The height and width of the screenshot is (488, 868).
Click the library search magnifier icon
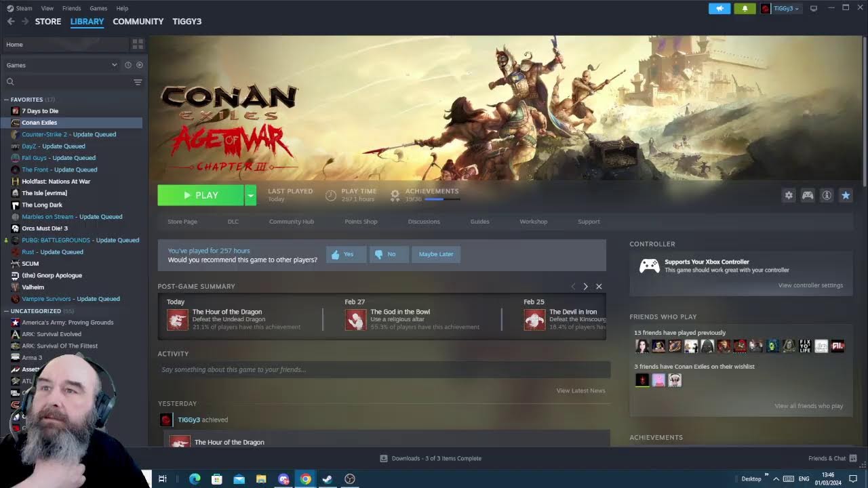click(x=10, y=81)
